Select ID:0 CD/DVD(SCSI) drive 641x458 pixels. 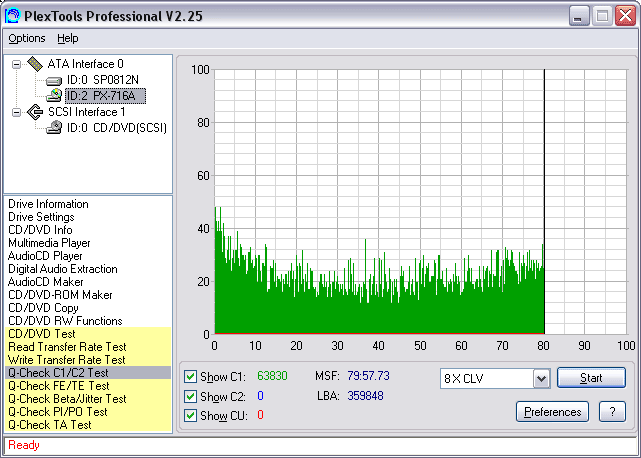tap(117, 128)
